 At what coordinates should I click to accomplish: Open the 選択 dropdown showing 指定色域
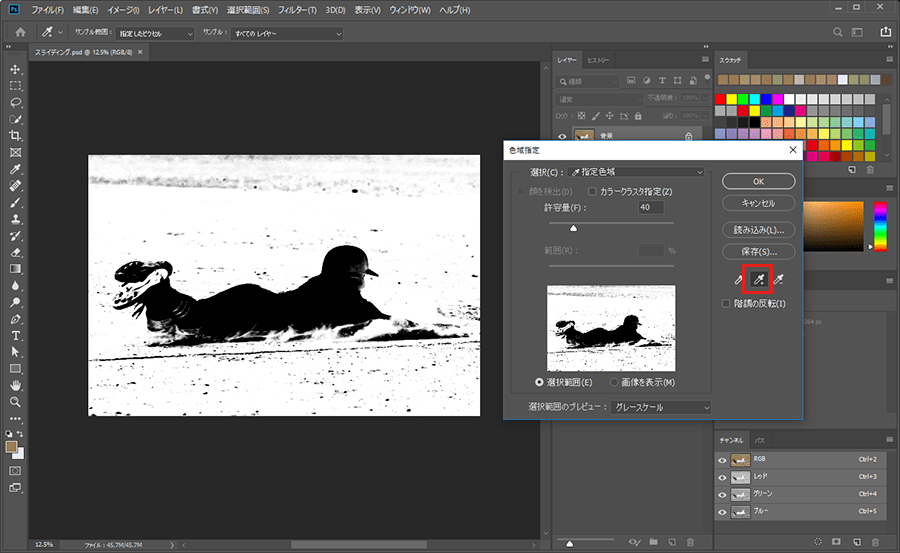(636, 172)
